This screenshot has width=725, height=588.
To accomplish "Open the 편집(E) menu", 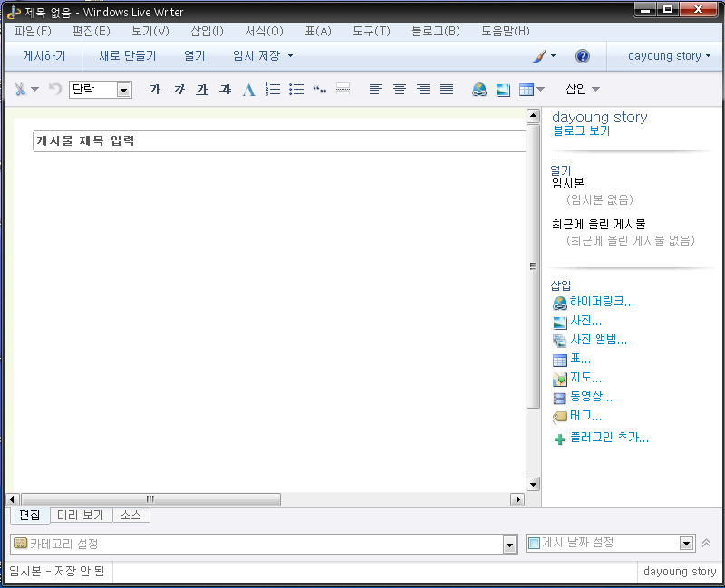I will click(x=92, y=31).
